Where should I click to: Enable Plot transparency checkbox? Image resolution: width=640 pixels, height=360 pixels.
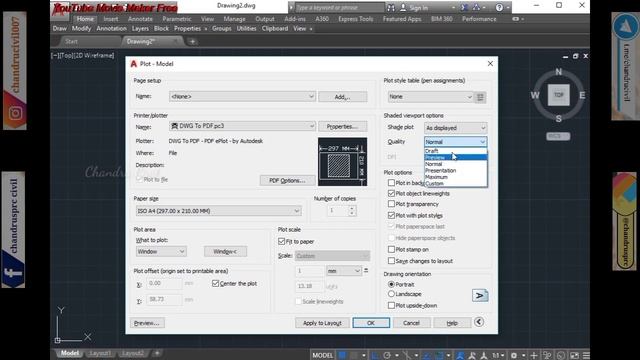tap(391, 204)
